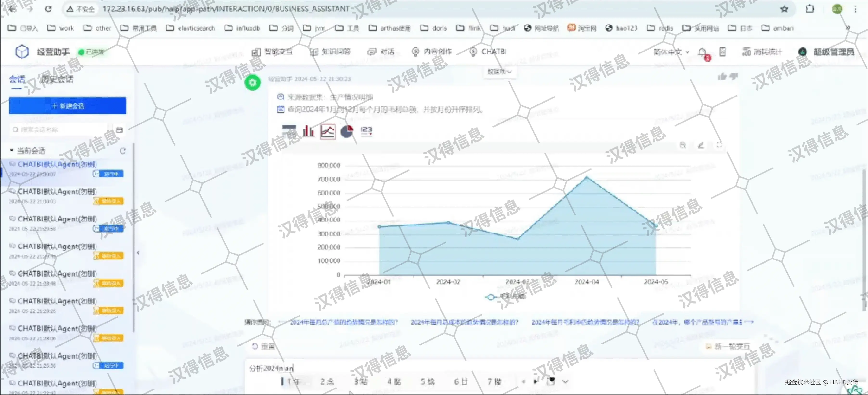Select the table view icon
The width and height of the screenshot is (868, 395).
pos(289,131)
